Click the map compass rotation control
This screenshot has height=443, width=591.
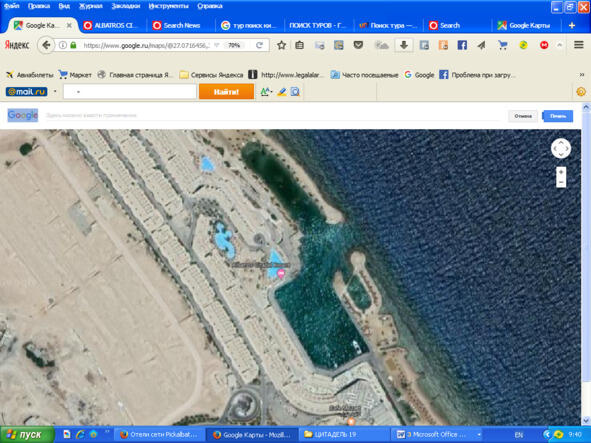pos(561,149)
